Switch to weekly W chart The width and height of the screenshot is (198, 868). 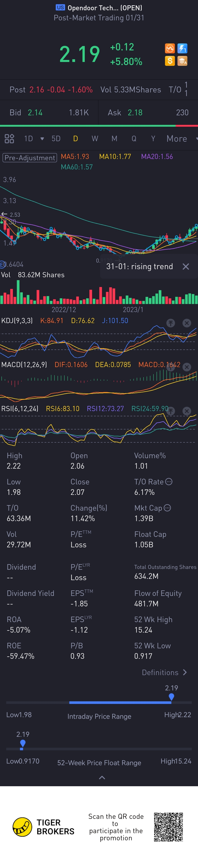95,138
